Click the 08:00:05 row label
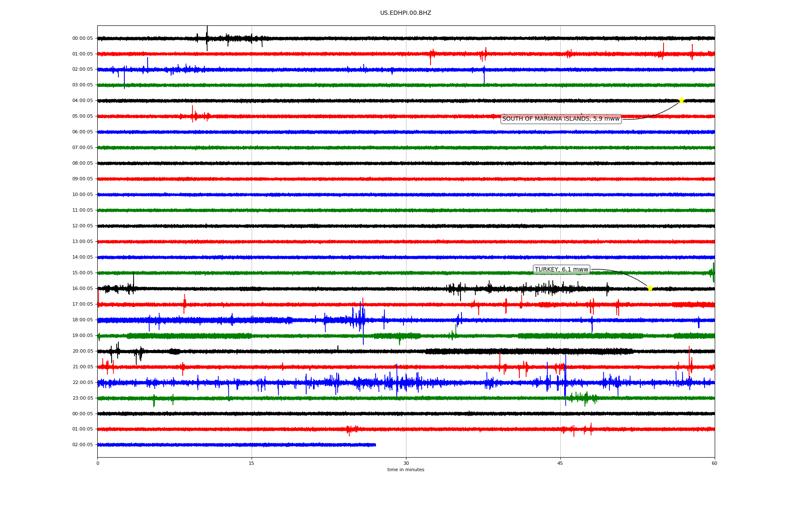812x508 pixels. point(82,163)
